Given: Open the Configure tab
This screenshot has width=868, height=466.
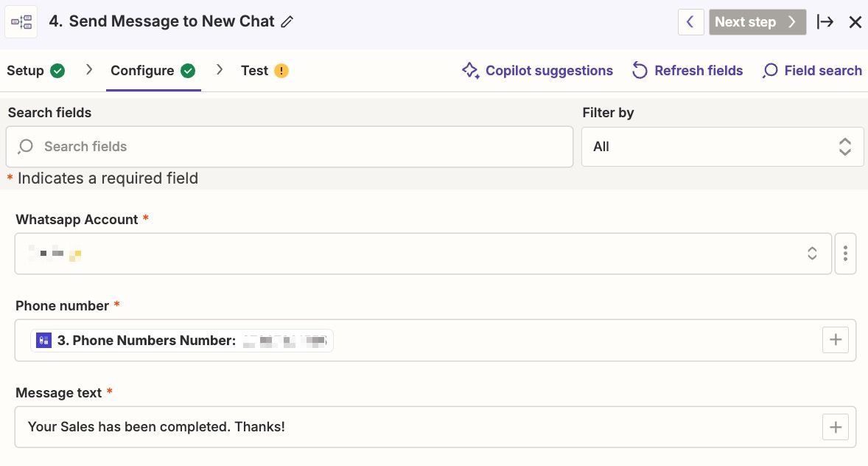Looking at the screenshot, I should pos(153,70).
